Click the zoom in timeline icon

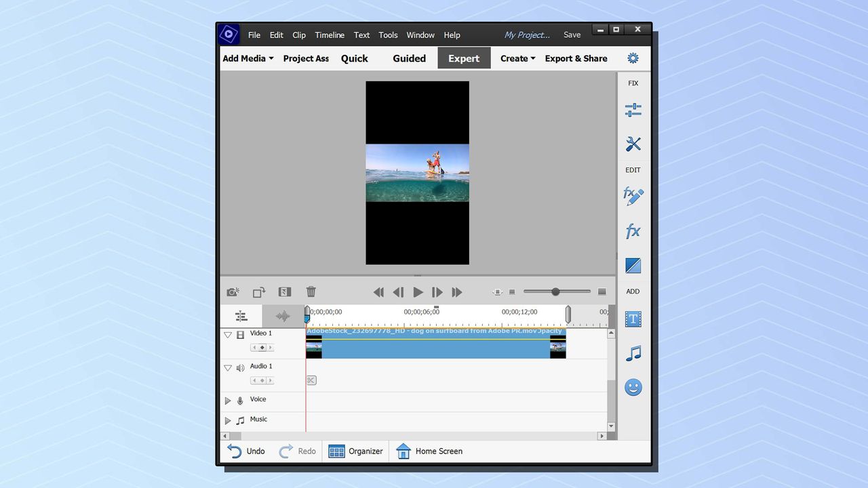(x=601, y=292)
